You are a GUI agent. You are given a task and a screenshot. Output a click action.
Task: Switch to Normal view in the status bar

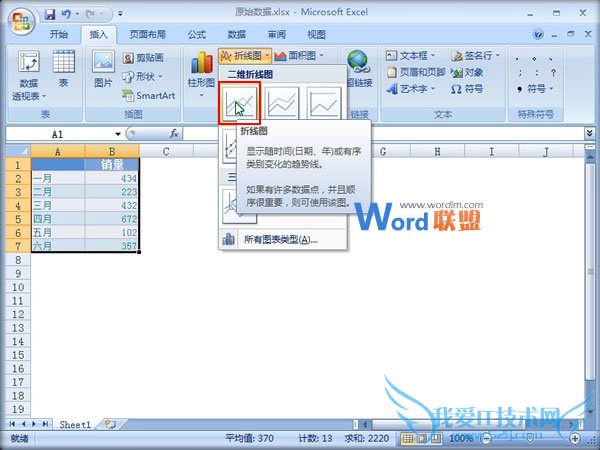(408, 439)
